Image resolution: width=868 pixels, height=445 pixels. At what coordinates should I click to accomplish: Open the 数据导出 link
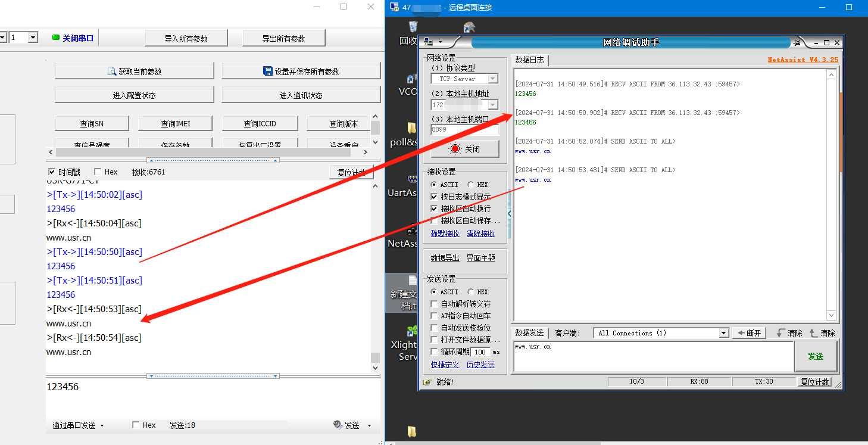[x=445, y=258]
